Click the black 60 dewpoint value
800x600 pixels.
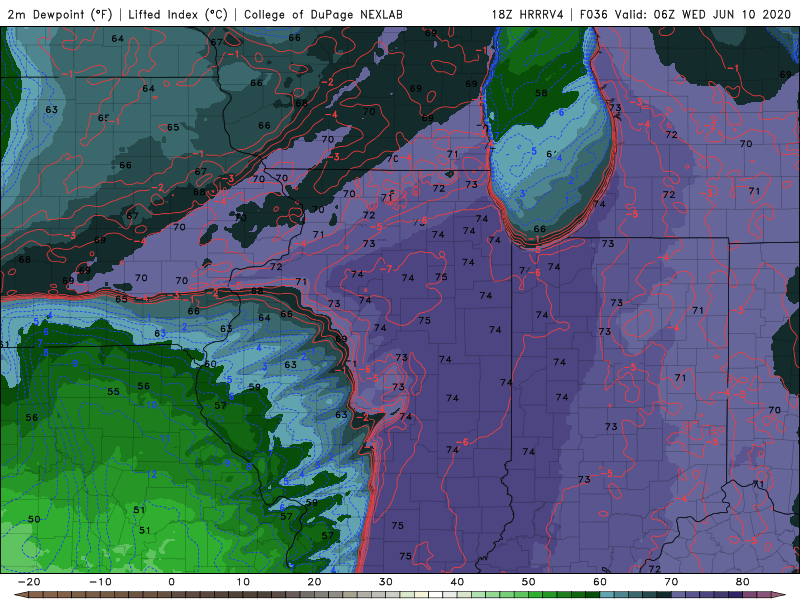point(210,364)
